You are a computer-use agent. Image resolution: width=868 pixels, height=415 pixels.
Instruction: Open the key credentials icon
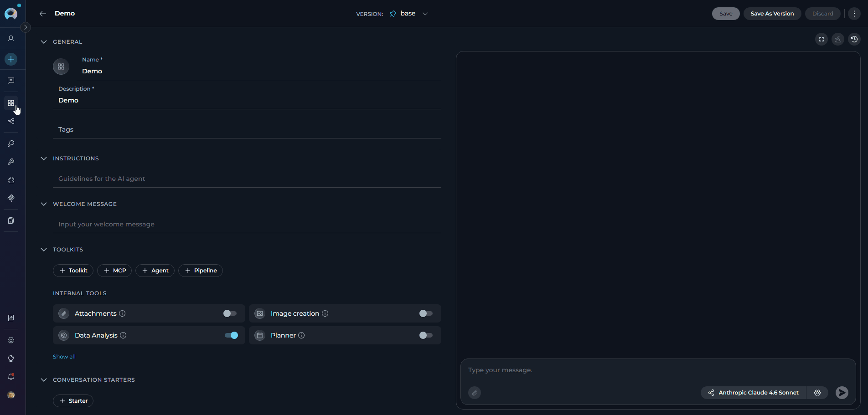click(x=11, y=143)
